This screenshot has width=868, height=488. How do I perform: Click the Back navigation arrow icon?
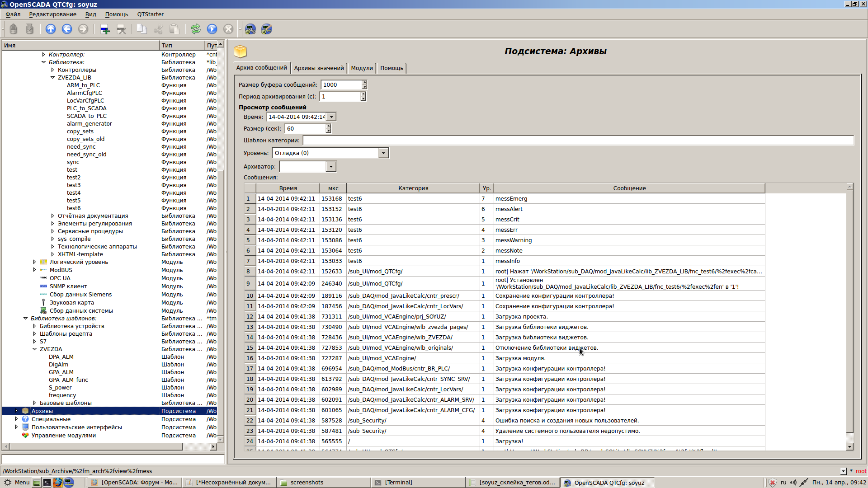[67, 29]
